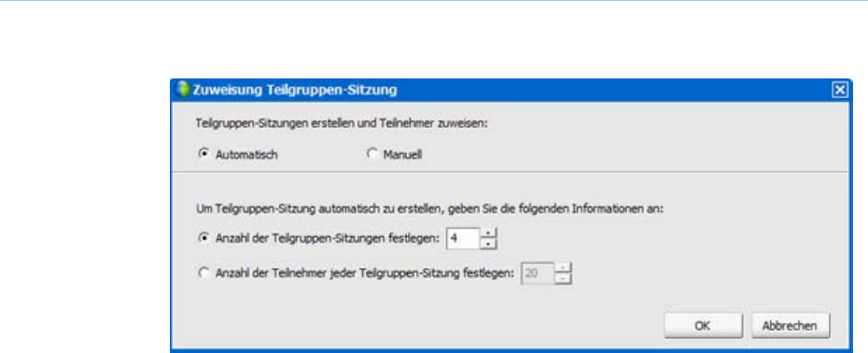The height and width of the screenshot is (353, 868).
Task: Decrease the Teilgruppen-Sitzungen count with down arrow
Action: (488, 244)
